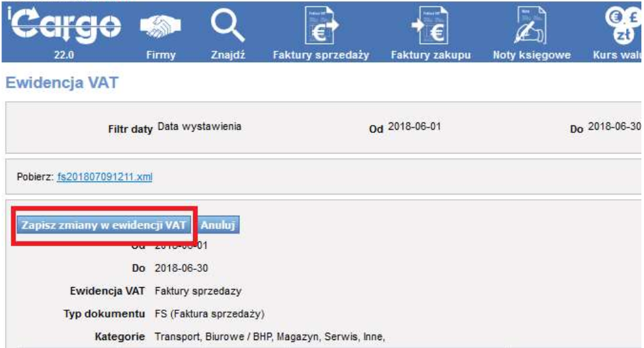Click the Faktury zakupu menu label

(x=430, y=56)
